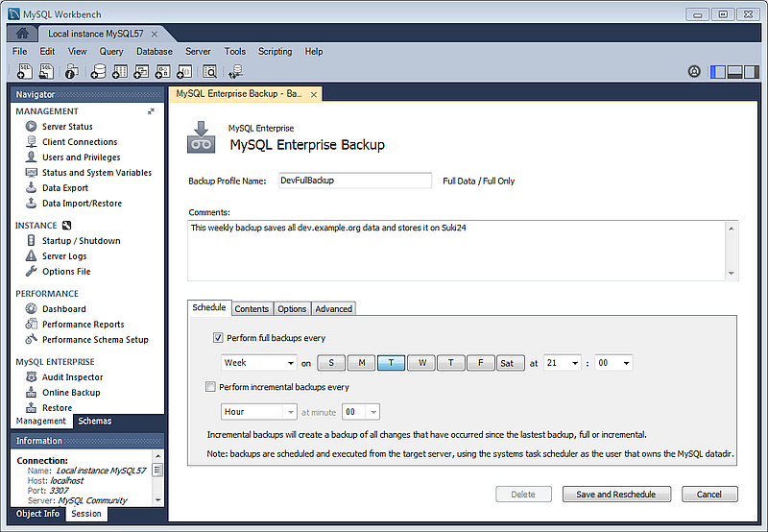
Task: Open Performance Schema Setup
Action: (x=95, y=340)
